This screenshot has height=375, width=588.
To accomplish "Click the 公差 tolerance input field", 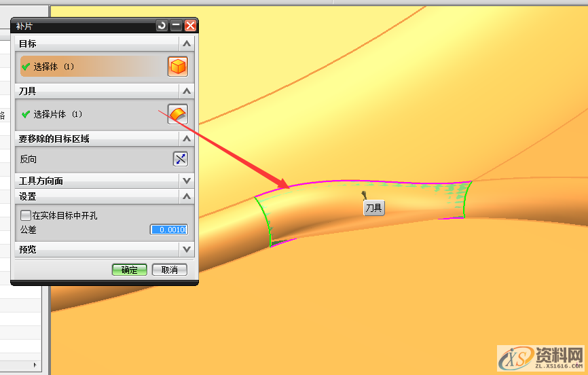I will point(168,230).
